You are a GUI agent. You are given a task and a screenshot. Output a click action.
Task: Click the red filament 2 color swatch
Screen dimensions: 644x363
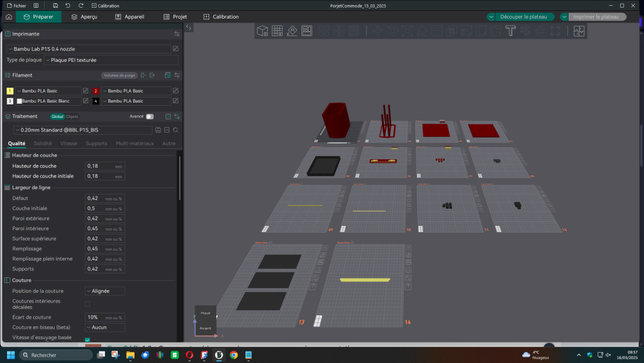pyautogui.click(x=95, y=91)
